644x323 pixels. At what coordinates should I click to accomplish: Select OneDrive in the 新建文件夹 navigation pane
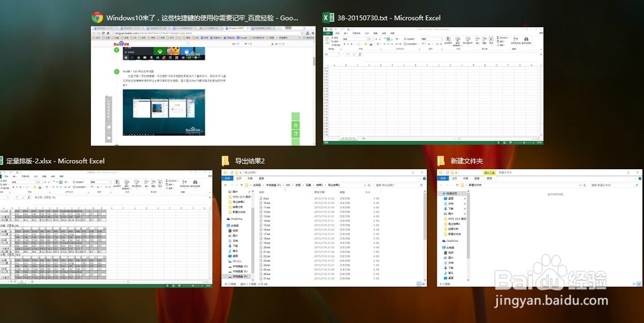point(450,241)
